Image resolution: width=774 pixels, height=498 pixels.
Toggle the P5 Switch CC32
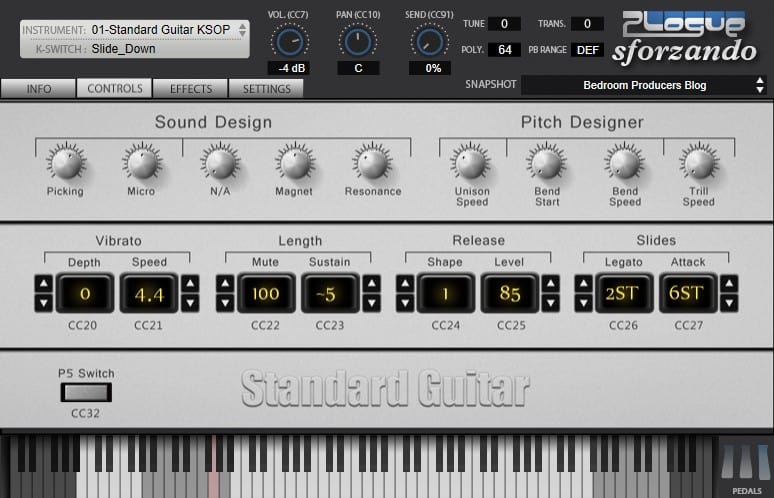click(x=86, y=392)
